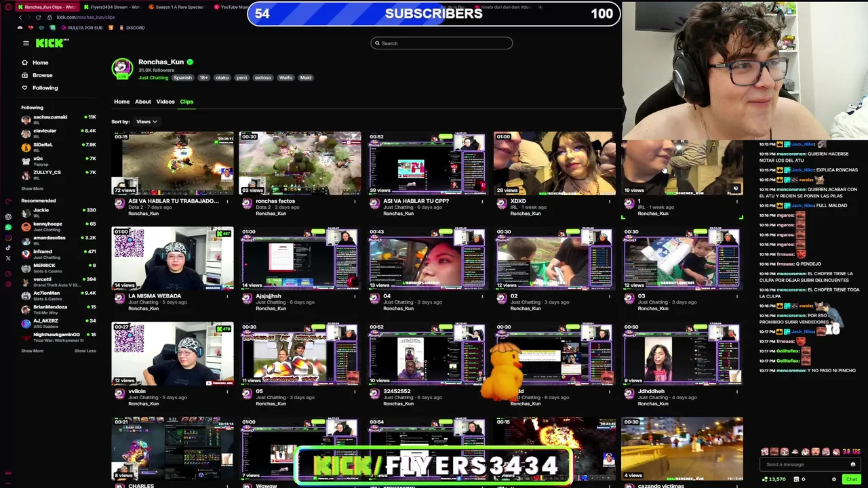Play the LA MISMA WEBADA clip thumbnail

pyautogui.click(x=173, y=258)
